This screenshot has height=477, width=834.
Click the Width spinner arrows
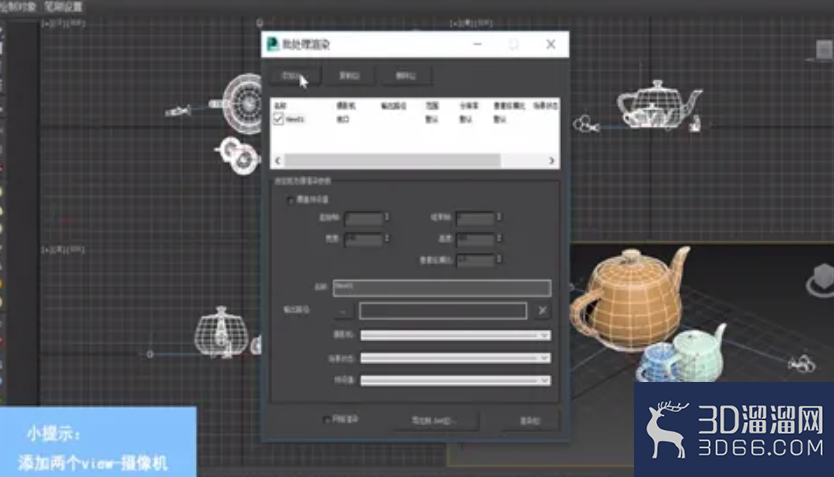[387, 239]
